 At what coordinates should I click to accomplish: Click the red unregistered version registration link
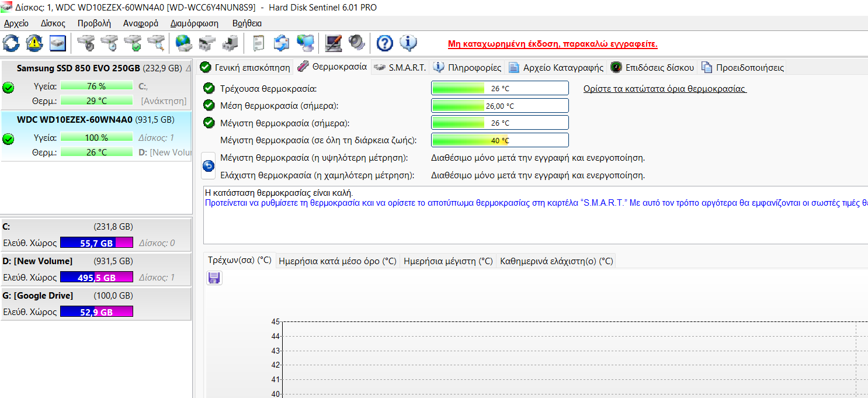pyautogui.click(x=553, y=44)
